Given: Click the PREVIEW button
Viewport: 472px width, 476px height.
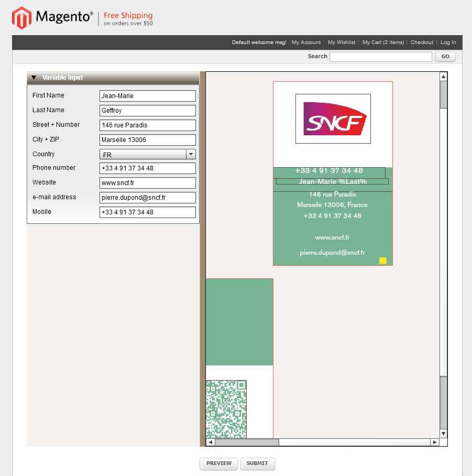Looking at the screenshot, I should (x=218, y=463).
